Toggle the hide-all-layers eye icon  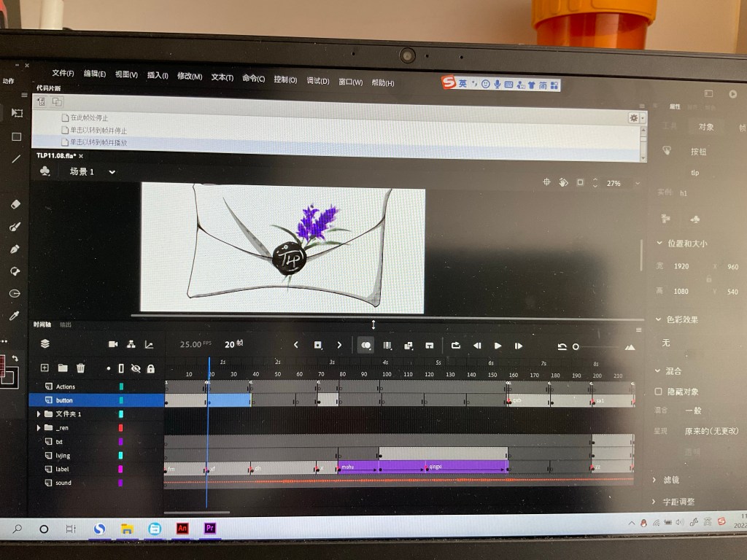click(136, 369)
